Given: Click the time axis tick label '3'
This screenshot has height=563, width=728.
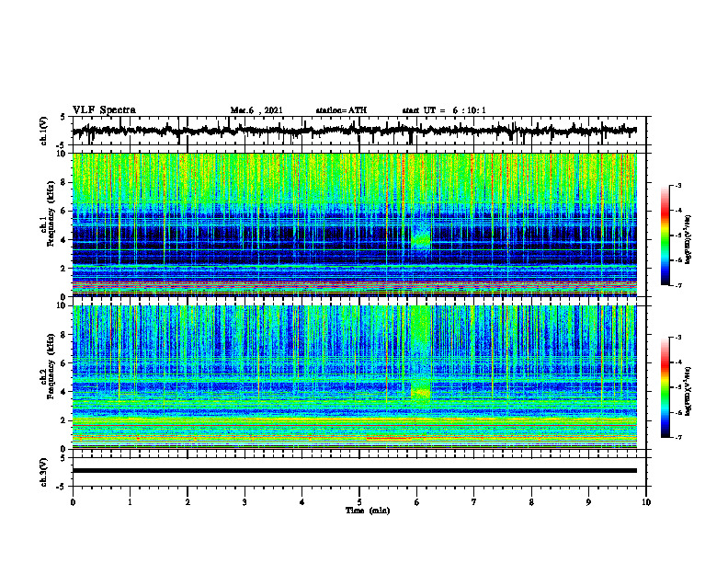Looking at the screenshot, I should pos(245,502).
